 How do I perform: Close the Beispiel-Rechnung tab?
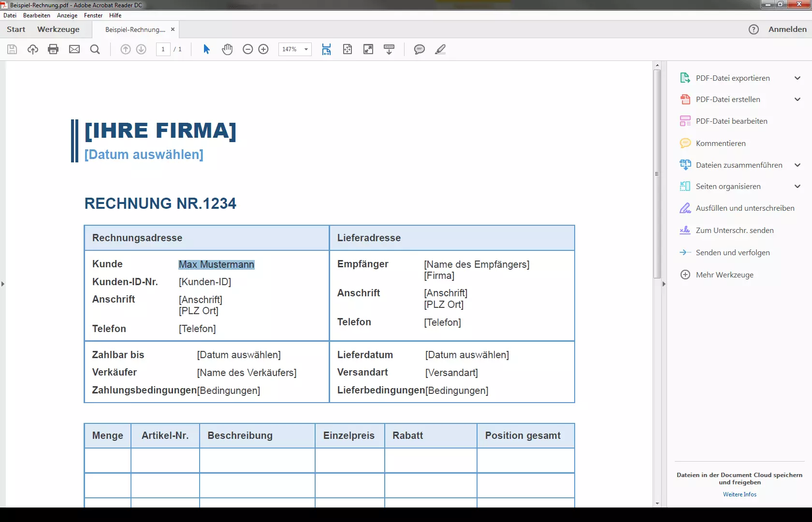(173, 29)
